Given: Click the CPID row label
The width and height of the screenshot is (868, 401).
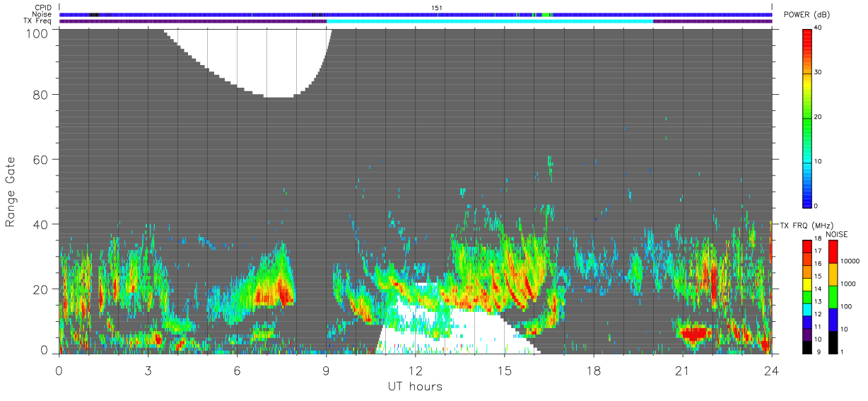Looking at the screenshot, I should 44,8.
